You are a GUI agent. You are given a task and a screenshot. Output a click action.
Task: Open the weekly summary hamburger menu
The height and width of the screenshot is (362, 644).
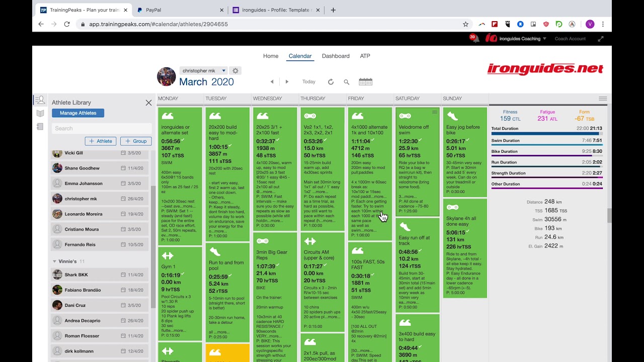[603, 99]
